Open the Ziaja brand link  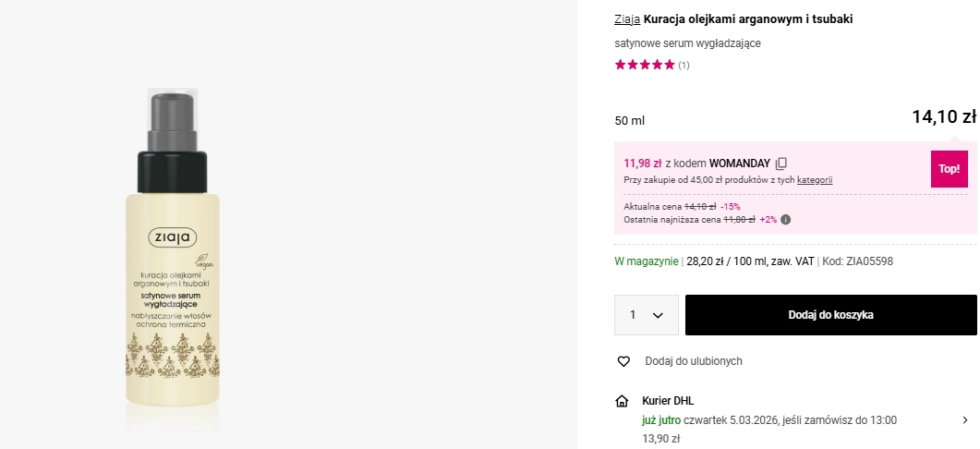click(627, 18)
